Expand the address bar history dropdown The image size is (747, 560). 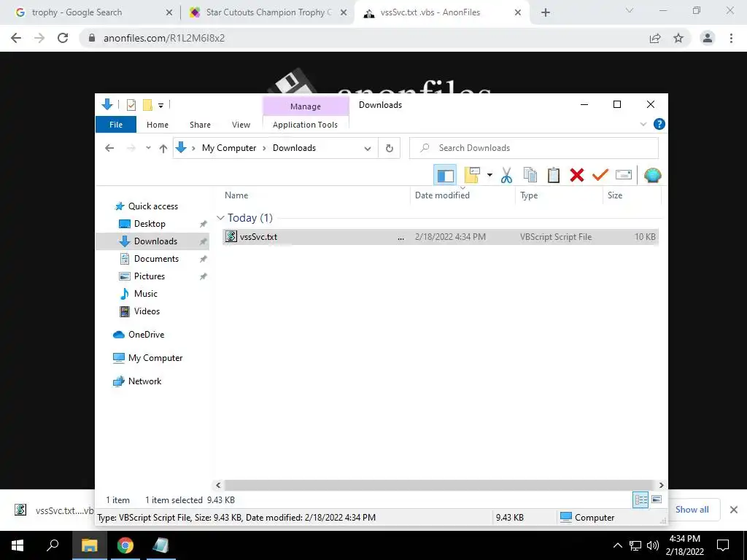pyautogui.click(x=368, y=149)
